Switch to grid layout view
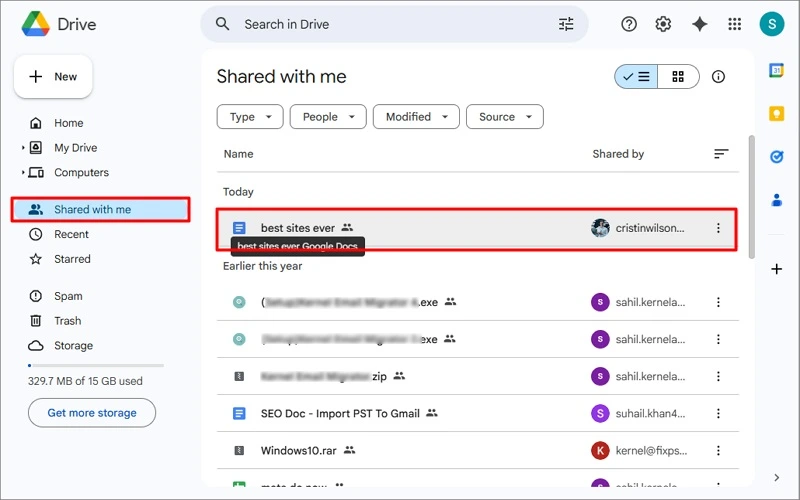 coord(678,77)
